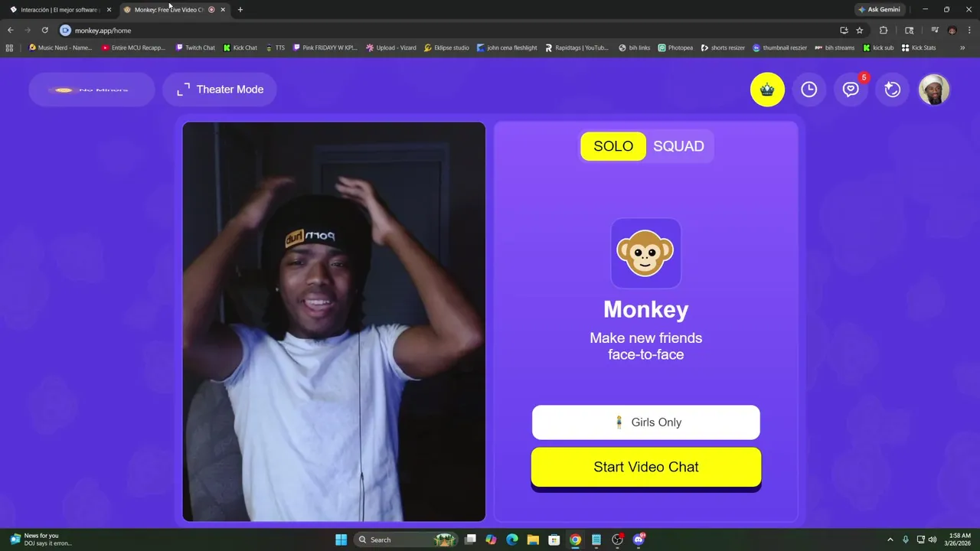
Task: Open Chrome profile avatar in toolbar
Action: pos(952,31)
